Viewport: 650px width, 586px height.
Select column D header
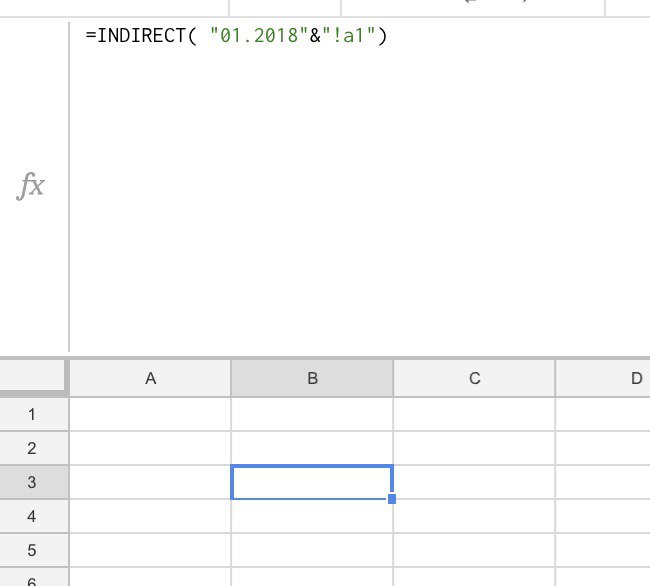click(x=618, y=378)
